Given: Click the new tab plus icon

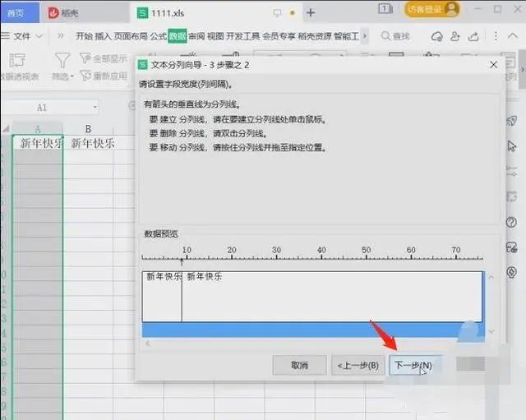Looking at the screenshot, I should (x=311, y=12).
